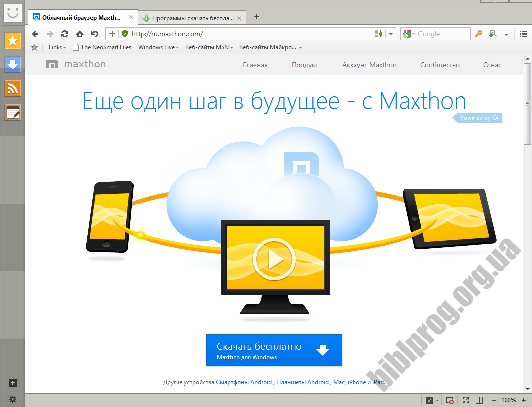Open a new tab with the plus button
Image resolution: width=532 pixels, height=407 pixels.
pos(257,17)
